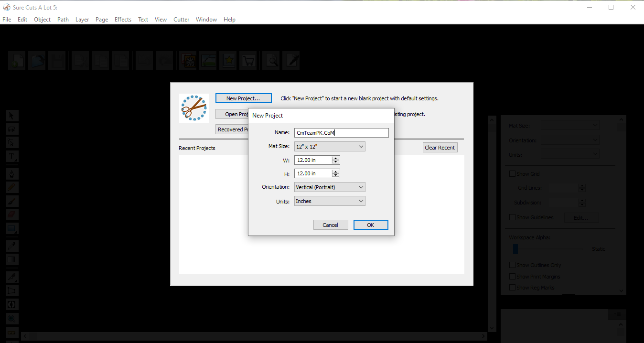644x343 pixels.
Task: Open Units dropdown showing Inches
Action: (330, 201)
